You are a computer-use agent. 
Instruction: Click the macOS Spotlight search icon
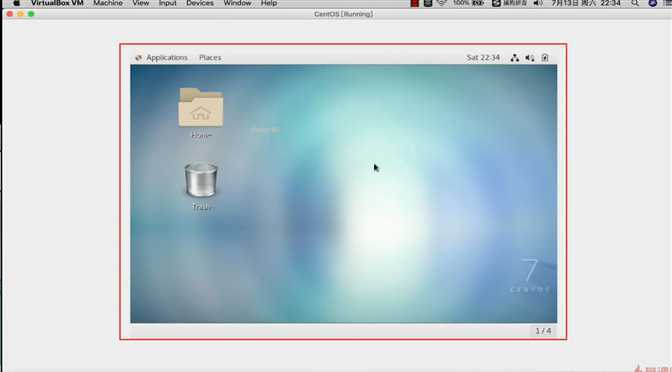(x=635, y=3)
